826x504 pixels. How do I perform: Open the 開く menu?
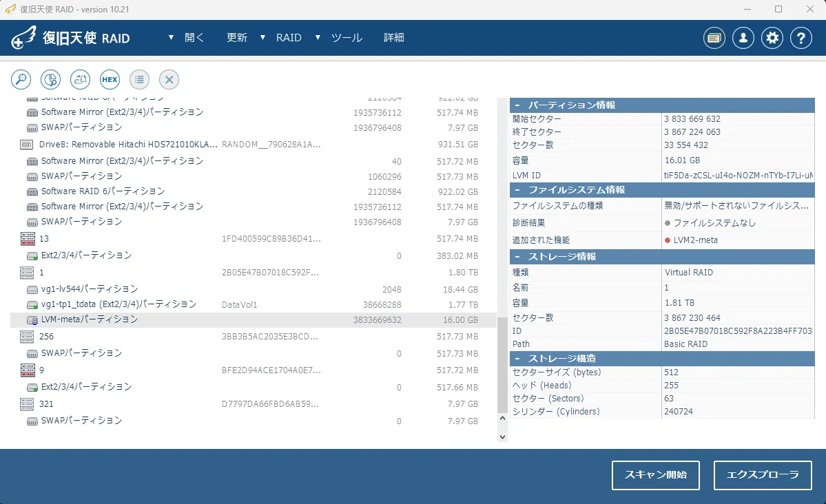coord(194,38)
